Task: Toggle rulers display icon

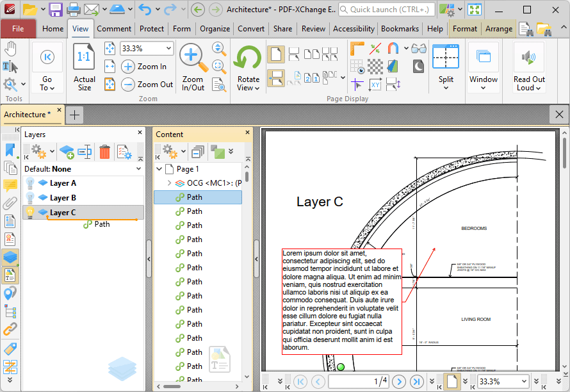Action: pos(357,49)
